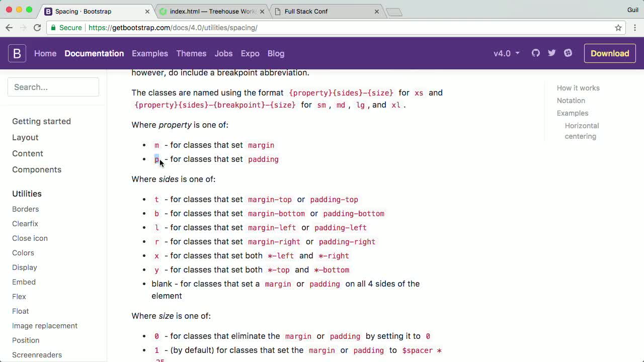This screenshot has height=362, width=644.
Task: Open the Image replacement page
Action: click(x=45, y=326)
